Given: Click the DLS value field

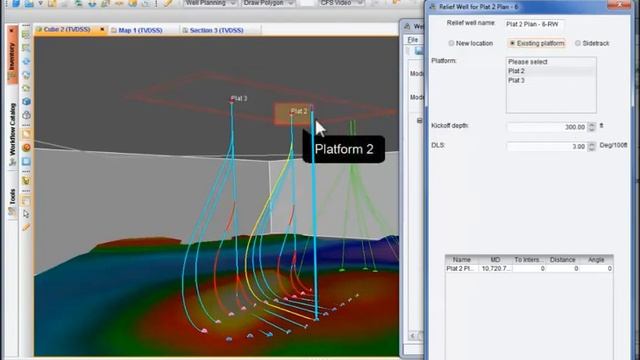Looking at the screenshot, I should [x=547, y=146].
